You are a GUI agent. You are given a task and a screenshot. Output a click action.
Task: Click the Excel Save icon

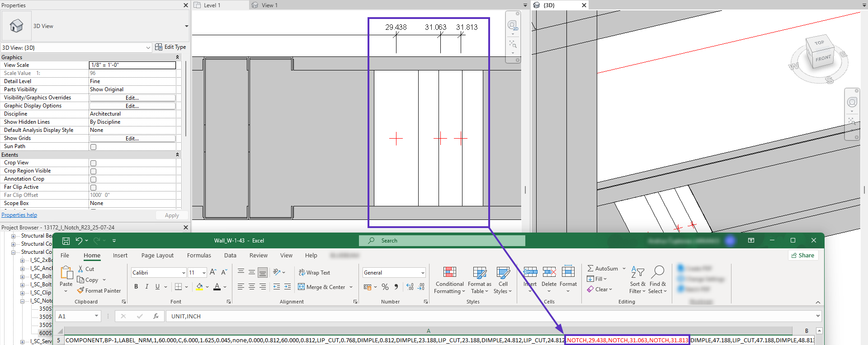66,241
